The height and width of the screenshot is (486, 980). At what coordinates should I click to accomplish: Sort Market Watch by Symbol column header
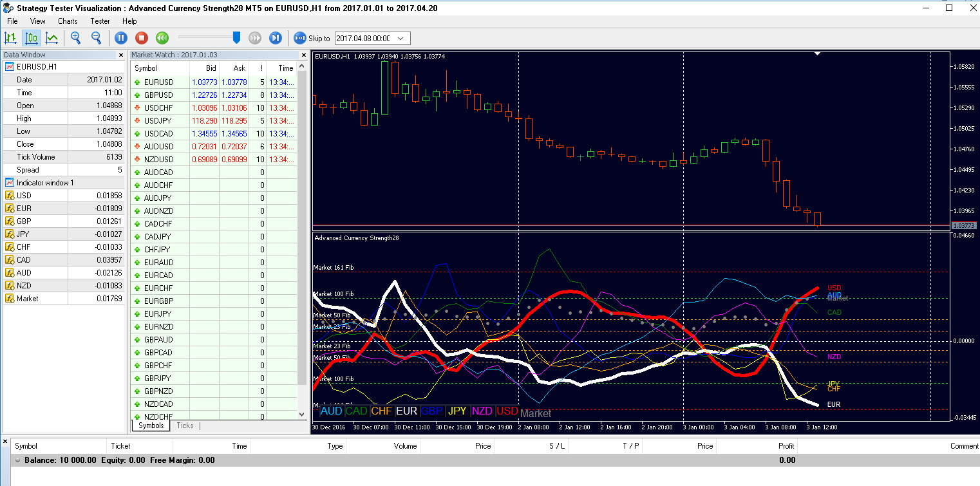[x=160, y=68]
